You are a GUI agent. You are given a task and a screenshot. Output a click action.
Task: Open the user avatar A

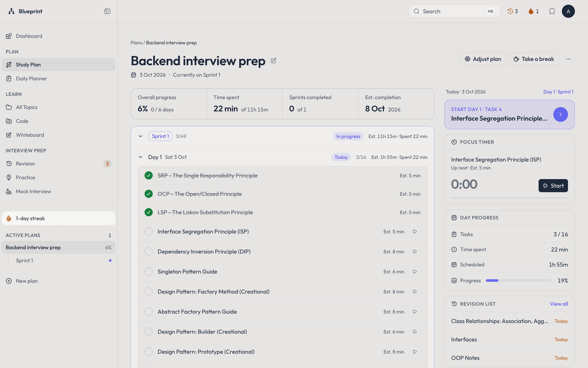(568, 11)
